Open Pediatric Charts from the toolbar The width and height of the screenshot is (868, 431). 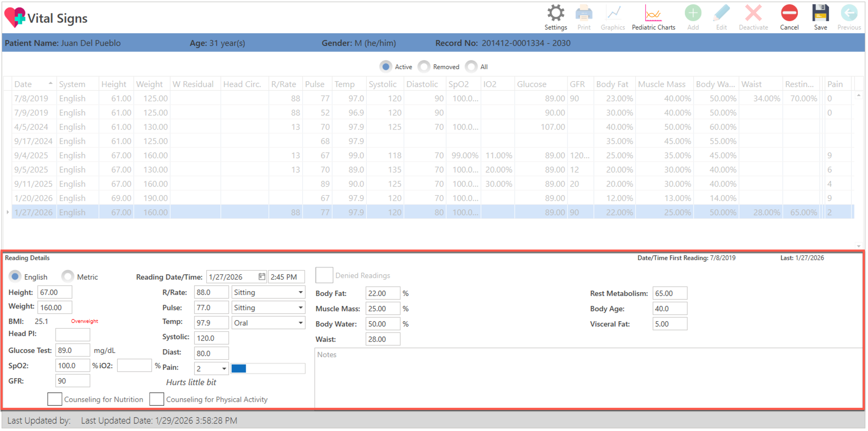coord(653,14)
